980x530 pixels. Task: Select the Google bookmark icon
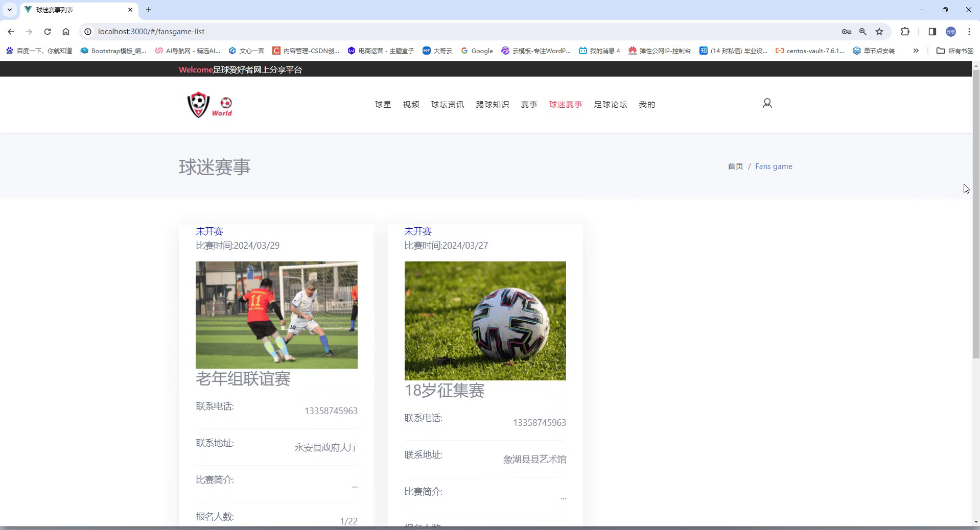[x=465, y=51]
